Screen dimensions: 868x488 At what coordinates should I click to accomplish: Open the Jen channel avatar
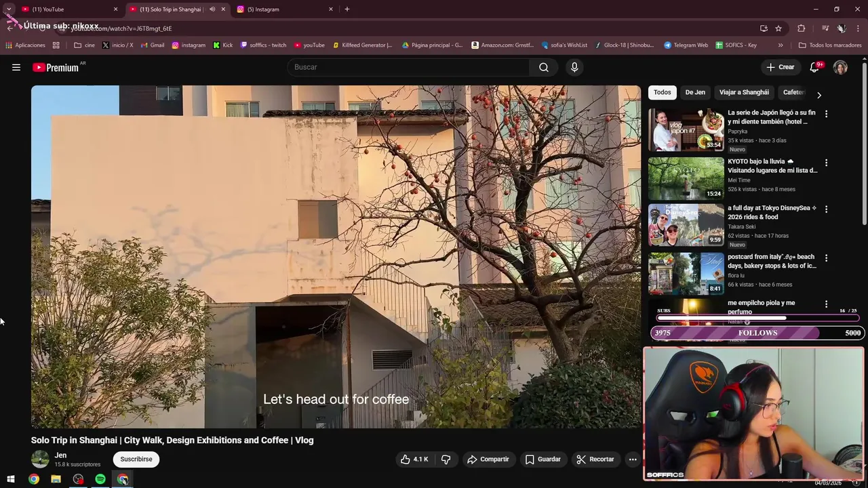click(41, 459)
